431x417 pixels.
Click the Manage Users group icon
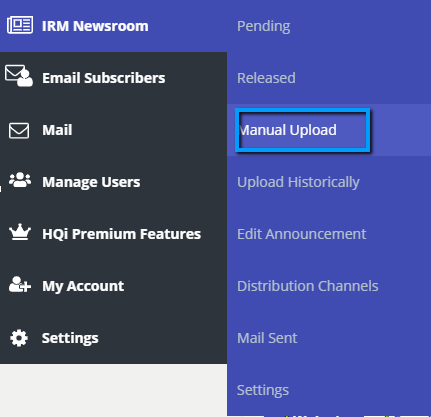[20, 180]
